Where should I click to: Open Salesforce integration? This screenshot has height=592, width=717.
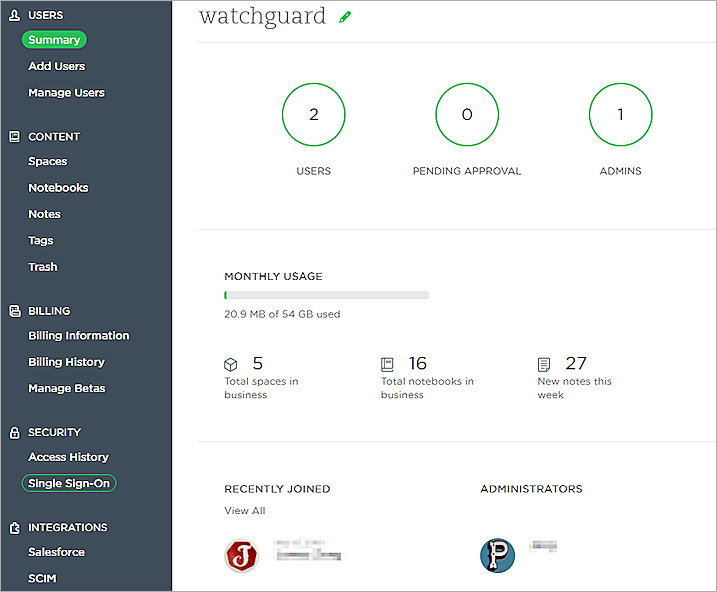[x=57, y=552]
